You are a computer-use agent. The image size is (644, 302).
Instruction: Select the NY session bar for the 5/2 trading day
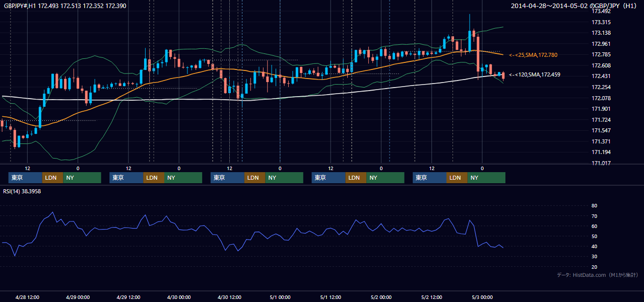tap(486, 178)
